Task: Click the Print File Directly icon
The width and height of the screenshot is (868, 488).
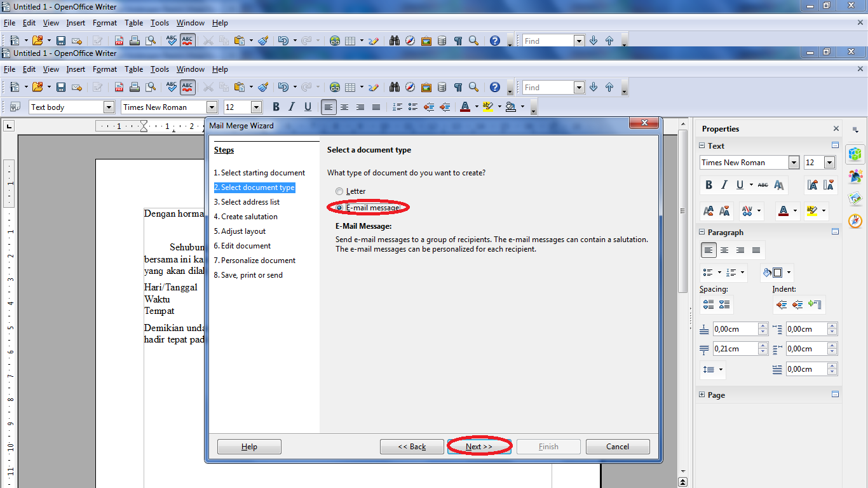Action: 135,87
